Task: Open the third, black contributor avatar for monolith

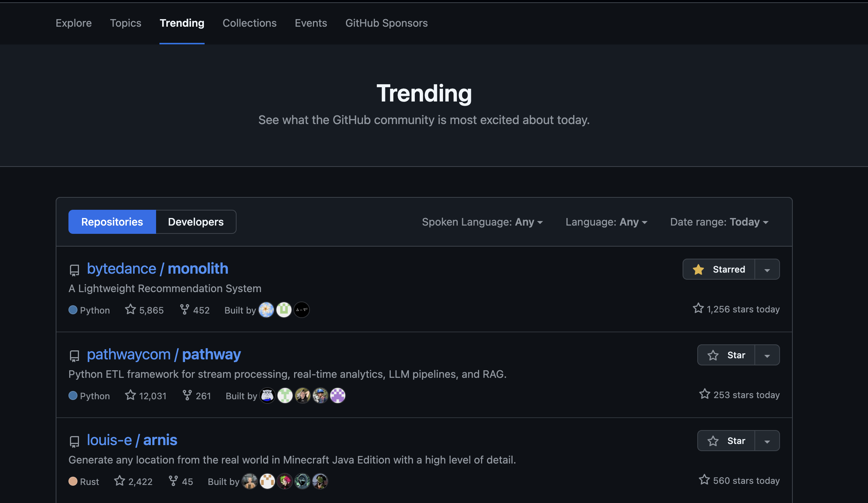Action: tap(302, 310)
